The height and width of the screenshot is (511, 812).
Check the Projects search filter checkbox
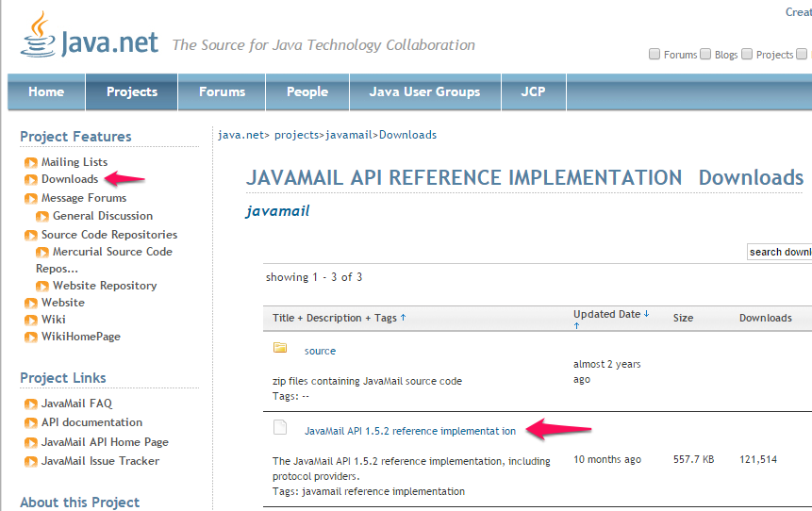tap(747, 54)
